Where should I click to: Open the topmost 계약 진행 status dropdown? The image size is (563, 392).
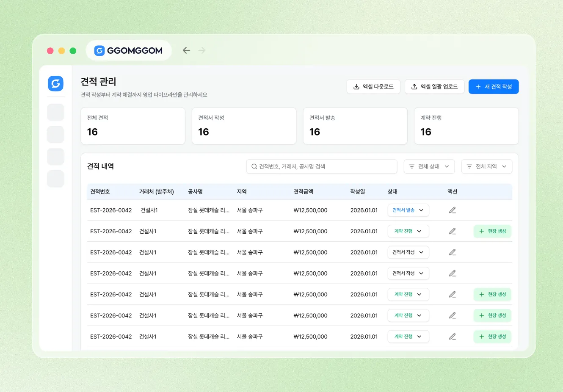pos(408,232)
